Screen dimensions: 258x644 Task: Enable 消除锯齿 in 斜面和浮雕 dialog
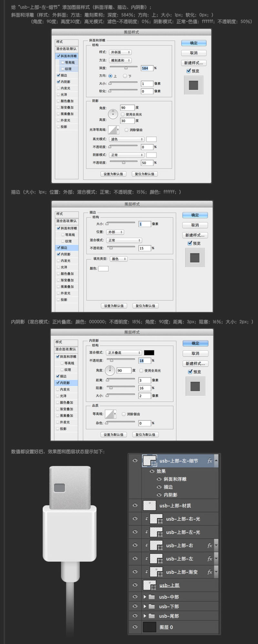126,130
